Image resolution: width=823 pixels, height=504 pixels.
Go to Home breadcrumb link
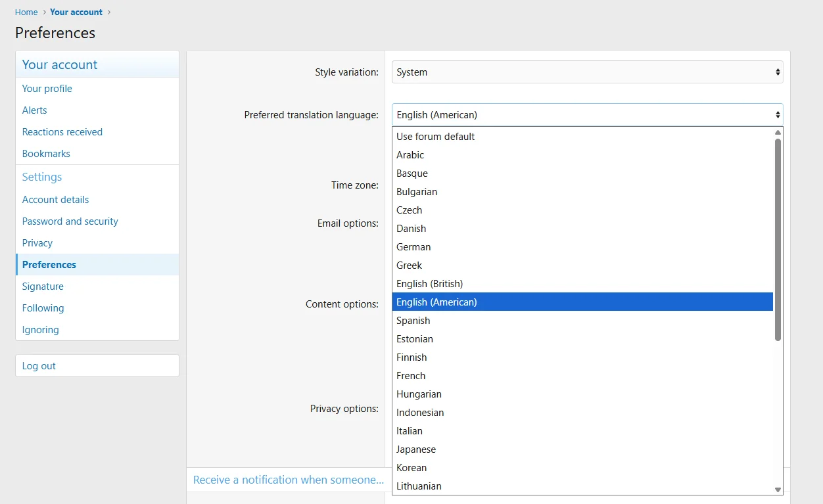pos(26,12)
